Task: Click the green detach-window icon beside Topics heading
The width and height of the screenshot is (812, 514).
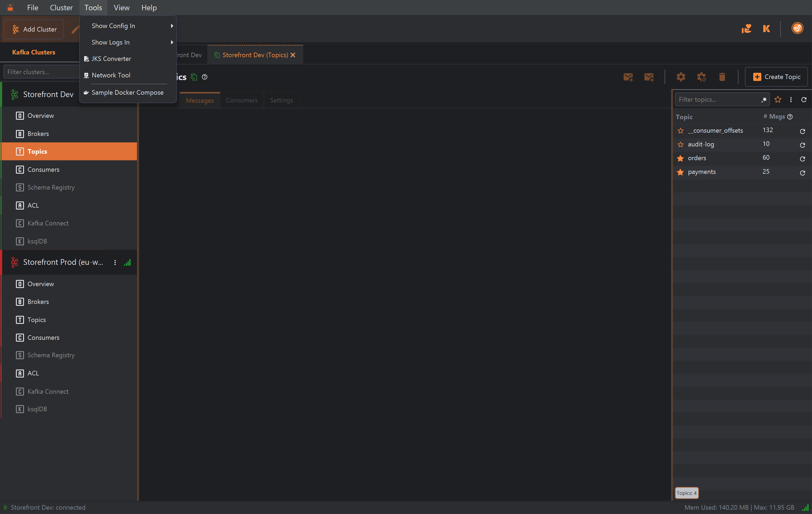Action: (194, 77)
